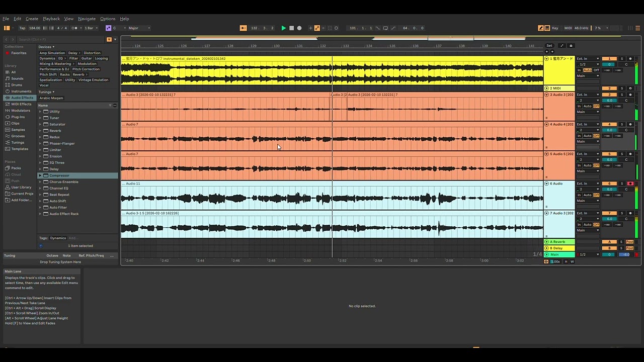Adjust track 3 pan control labeled C
The height and width of the screenshot is (362, 644).
click(x=626, y=100)
